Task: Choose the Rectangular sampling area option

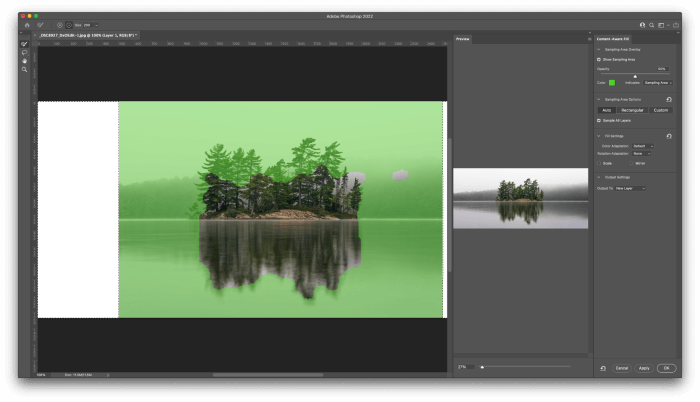Action: 633,110
